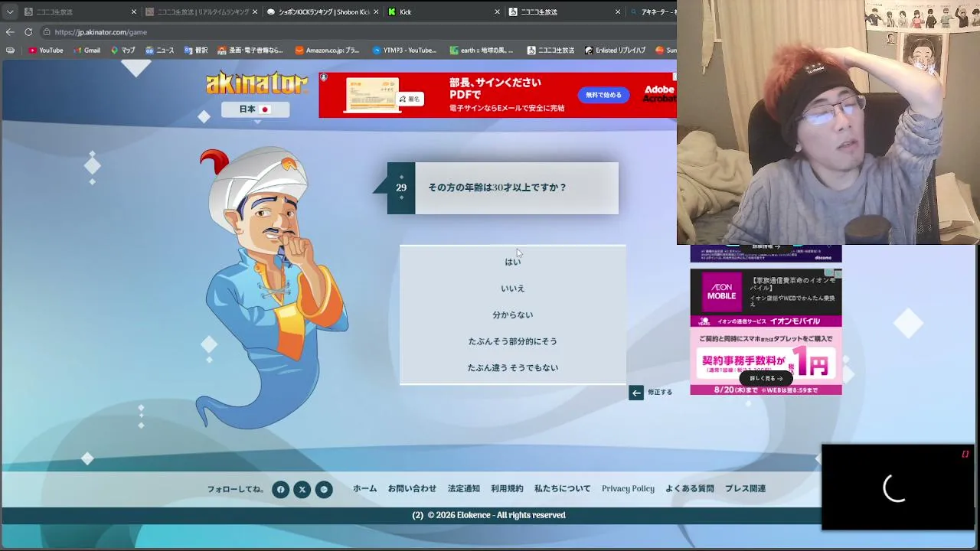The height and width of the screenshot is (551, 980).
Task: Close the Kick tab
Action: 497,11
